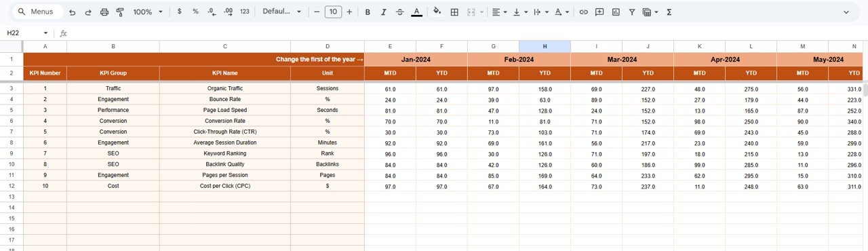Select row 5 header
The image size is (868, 251).
point(12,110)
